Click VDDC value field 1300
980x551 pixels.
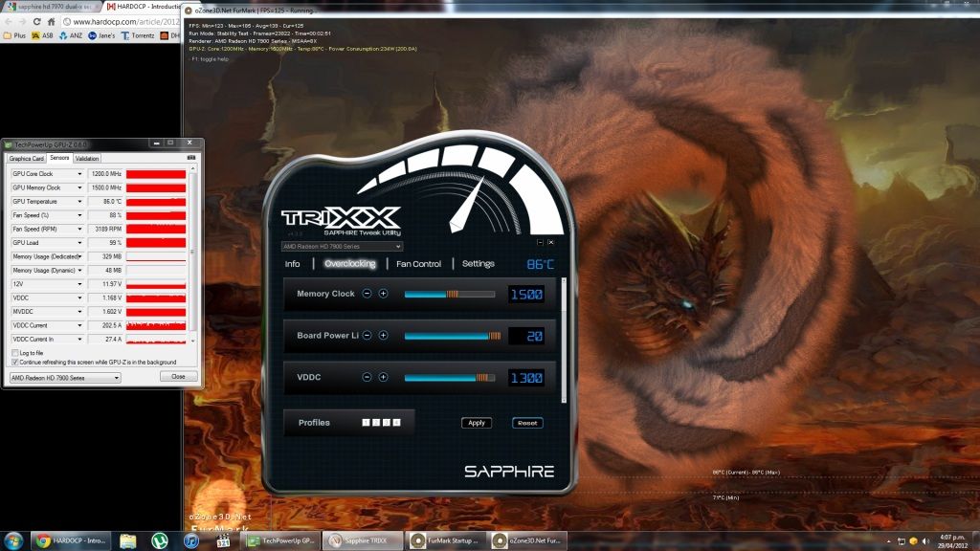pos(526,378)
